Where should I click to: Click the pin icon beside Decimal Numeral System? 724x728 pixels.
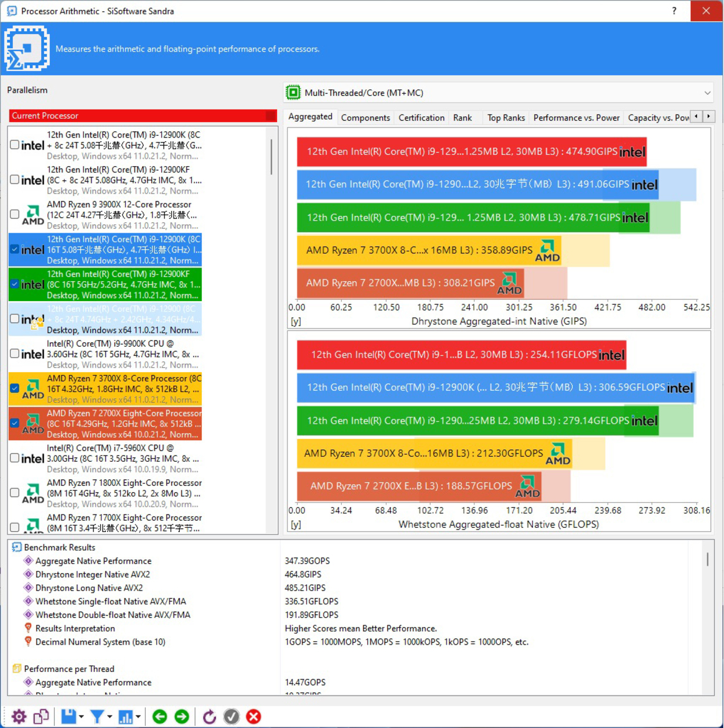(x=29, y=641)
